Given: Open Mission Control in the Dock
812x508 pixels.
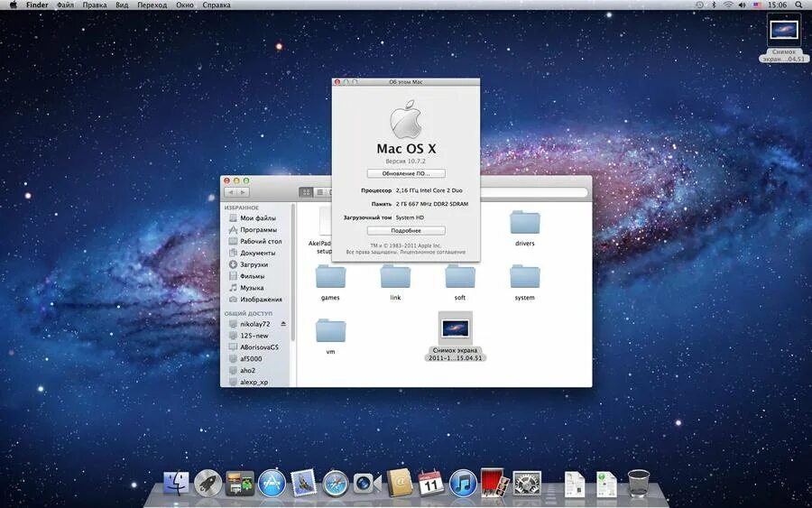Looking at the screenshot, I should 240,484.
